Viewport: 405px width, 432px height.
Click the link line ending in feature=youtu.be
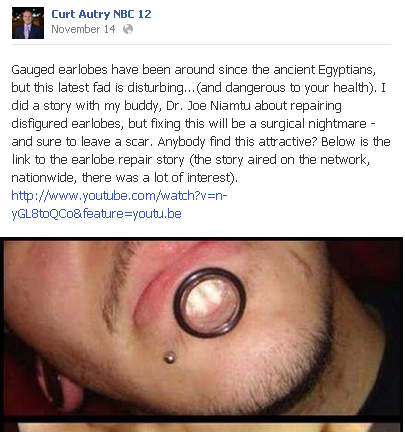click(96, 213)
